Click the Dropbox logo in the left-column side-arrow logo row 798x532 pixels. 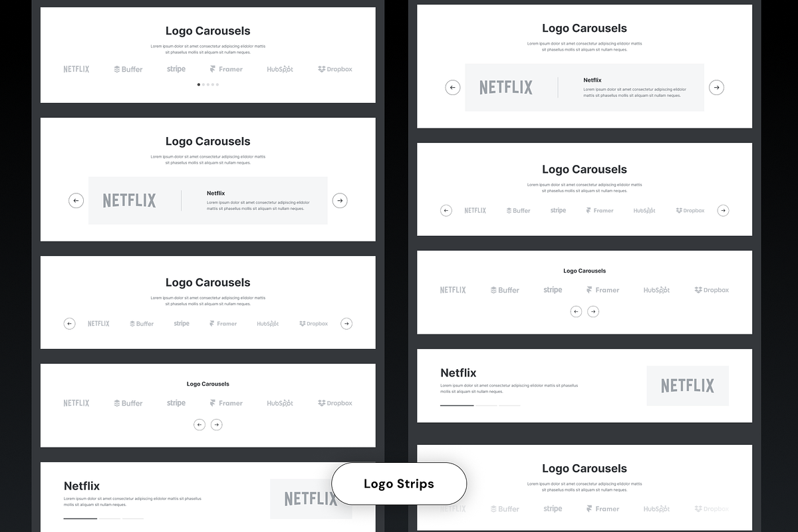[313, 324]
